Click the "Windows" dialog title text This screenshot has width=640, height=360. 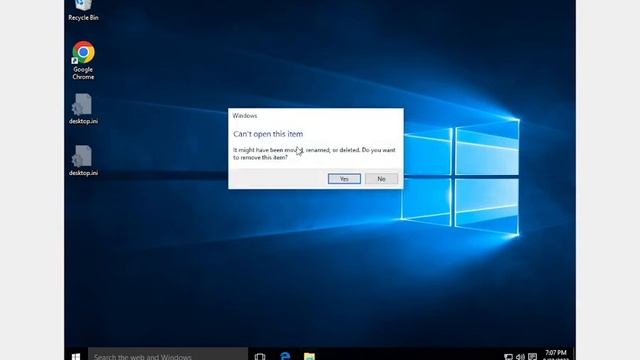click(245, 116)
